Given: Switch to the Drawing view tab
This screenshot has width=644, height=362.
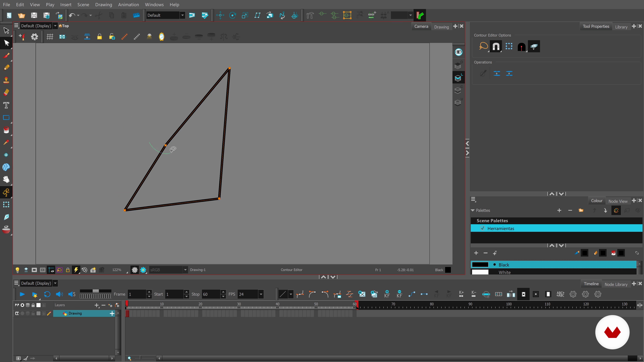Looking at the screenshot, I should click(x=441, y=27).
